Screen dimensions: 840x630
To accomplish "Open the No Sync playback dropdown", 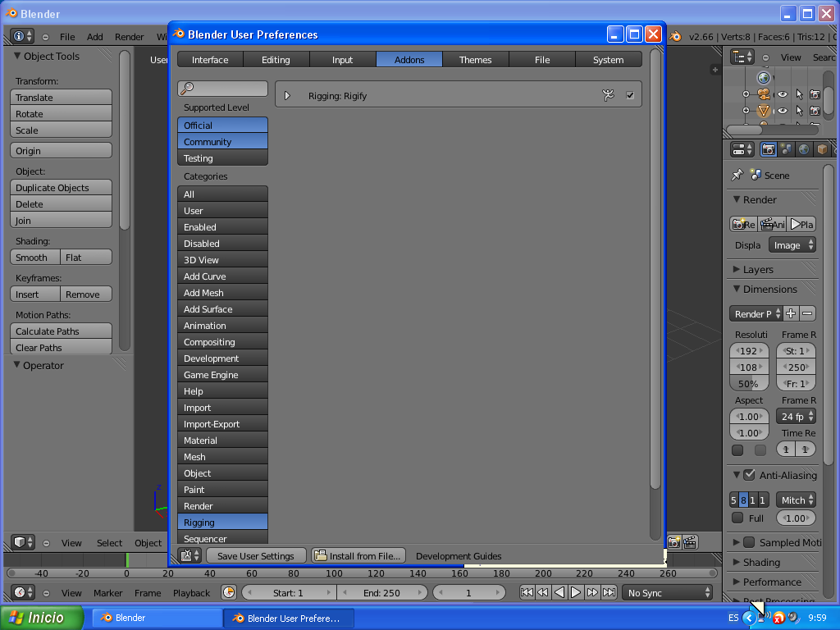I will [668, 592].
